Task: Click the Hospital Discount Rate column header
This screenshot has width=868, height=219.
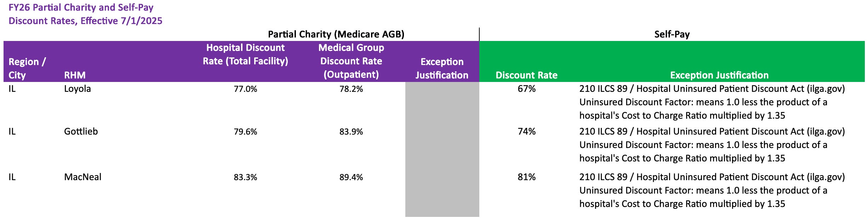Action: [245, 54]
